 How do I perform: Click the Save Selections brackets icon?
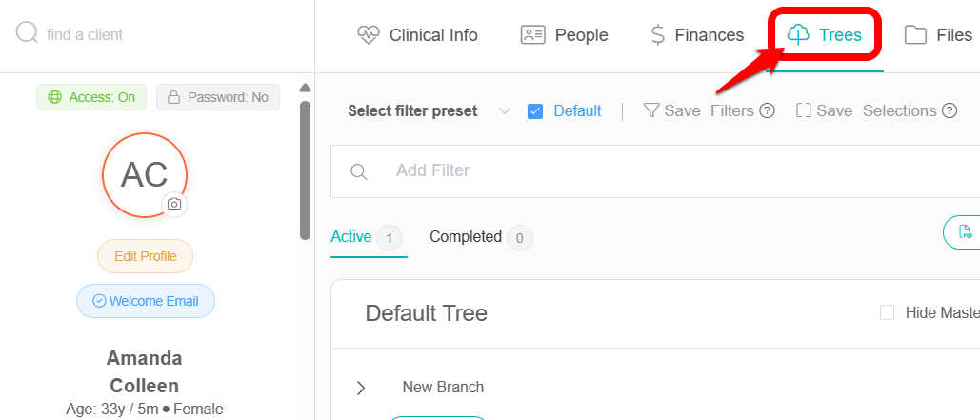point(803,110)
